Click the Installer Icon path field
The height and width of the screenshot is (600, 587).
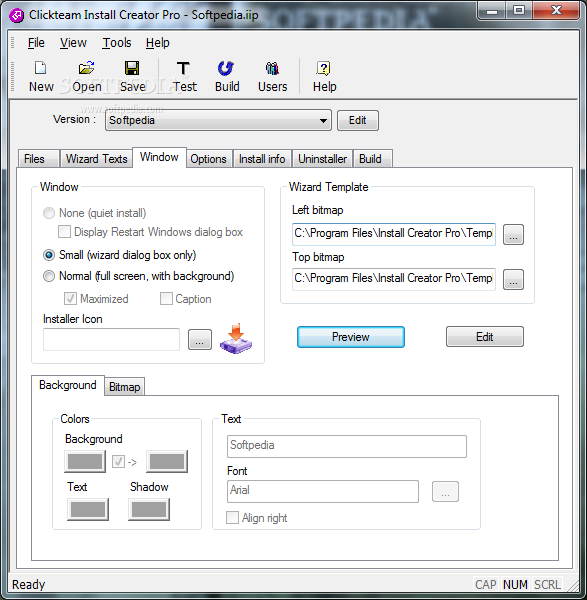(x=111, y=339)
